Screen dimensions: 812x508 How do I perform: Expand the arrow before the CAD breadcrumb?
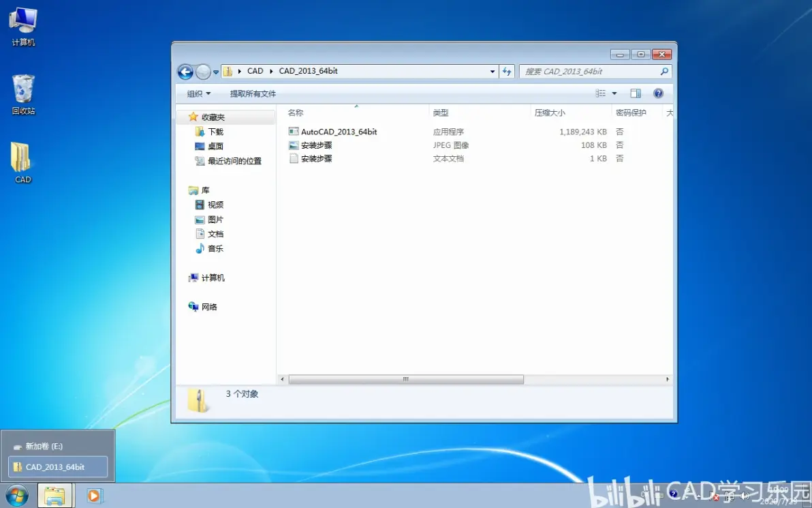click(x=239, y=71)
